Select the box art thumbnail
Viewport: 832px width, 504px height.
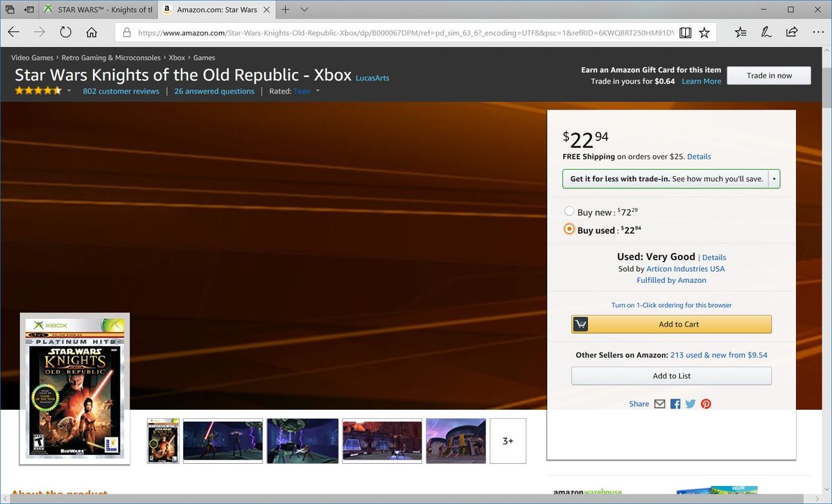(163, 441)
